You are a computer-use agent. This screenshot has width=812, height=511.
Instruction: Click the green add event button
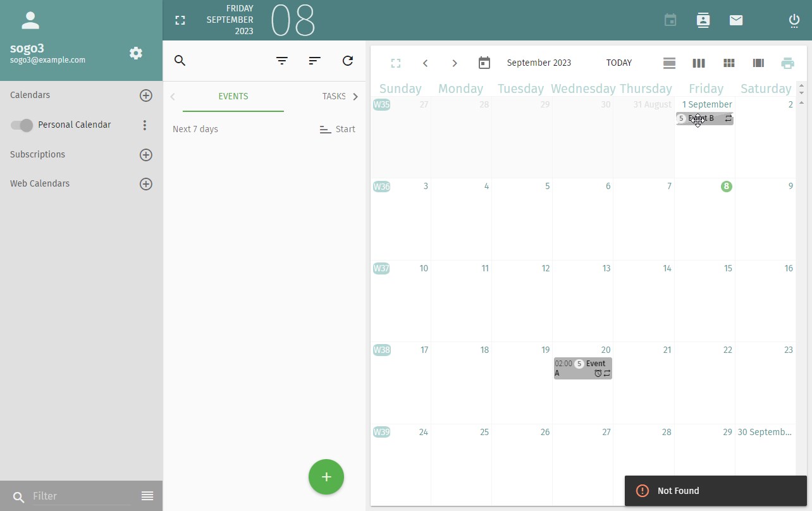(x=326, y=477)
